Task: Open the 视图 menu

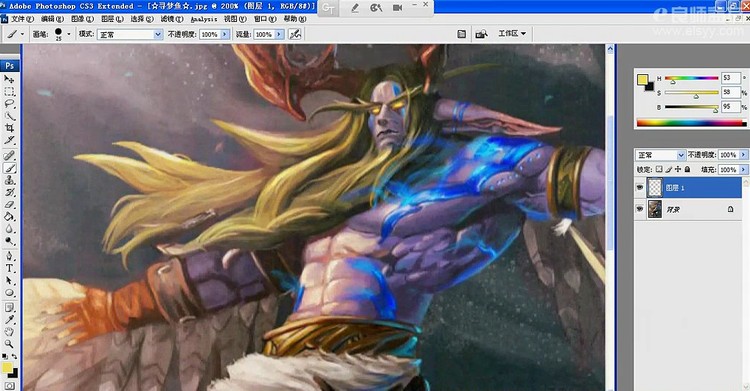Action: coord(235,19)
